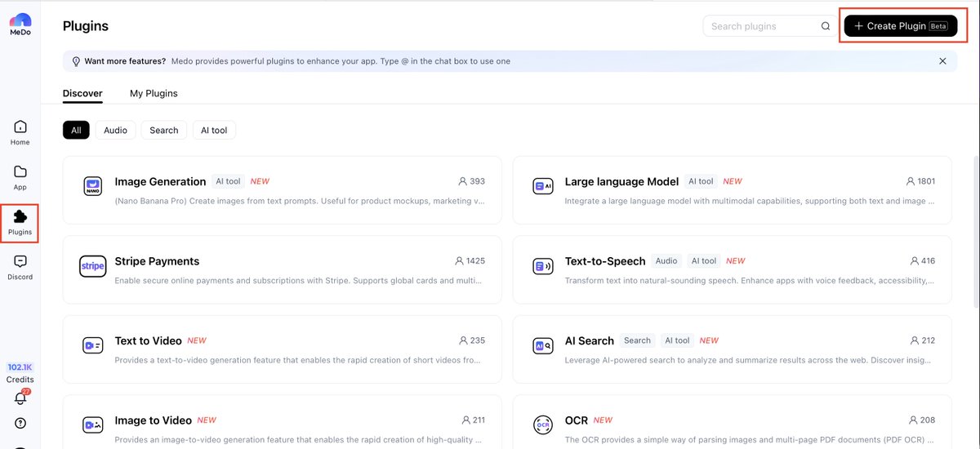Click the Plugins page heading
Image resolution: width=980 pixels, height=449 pixels.
tap(86, 26)
